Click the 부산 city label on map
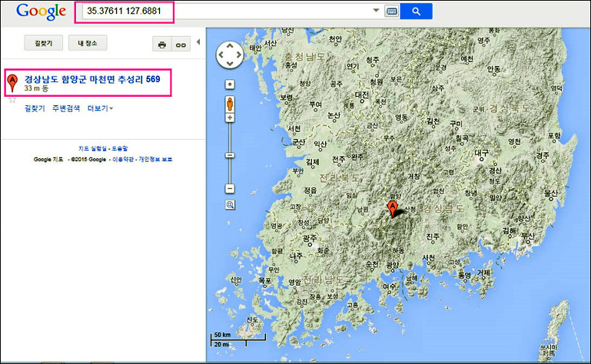The height and width of the screenshot is (364, 591). tap(528, 237)
